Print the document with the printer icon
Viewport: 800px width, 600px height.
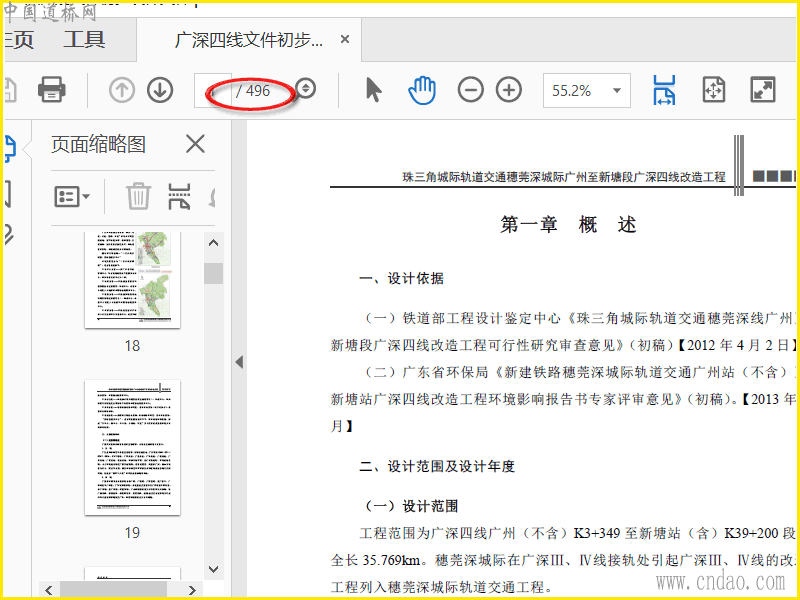[52, 90]
